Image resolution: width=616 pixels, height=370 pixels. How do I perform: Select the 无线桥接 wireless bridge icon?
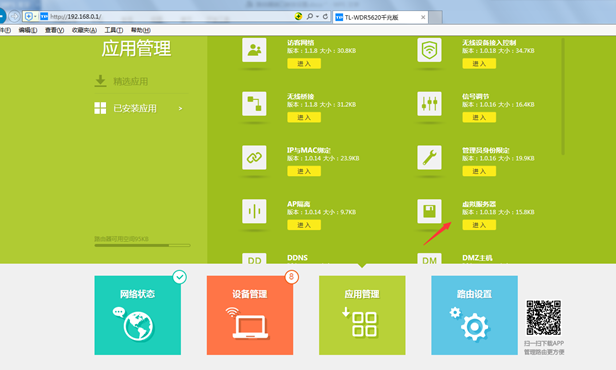(x=254, y=104)
